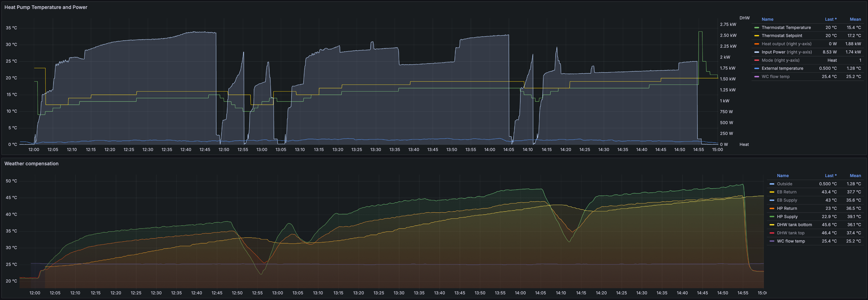The width and height of the screenshot is (868, 300).
Task: Show the Outside series in bottom legend
Action: coord(785,184)
